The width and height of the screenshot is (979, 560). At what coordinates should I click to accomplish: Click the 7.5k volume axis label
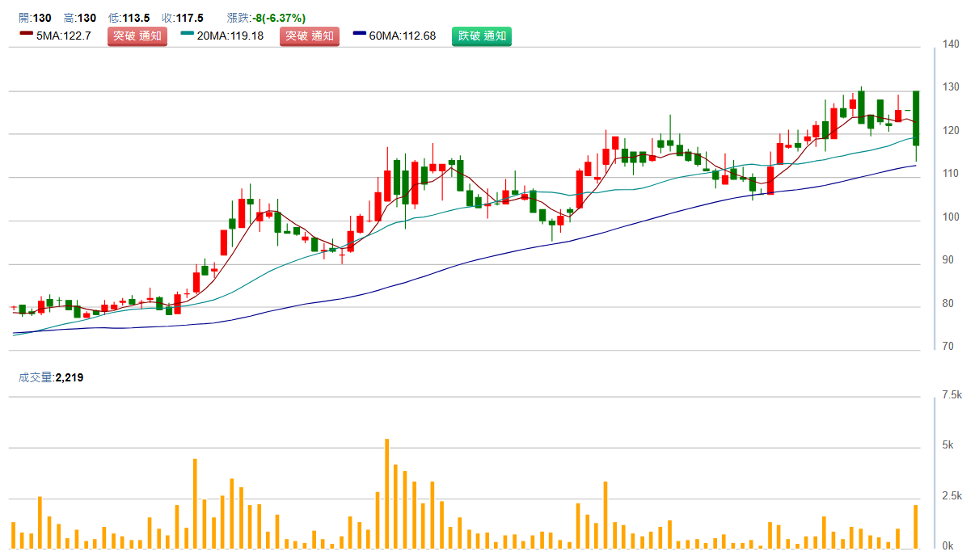click(x=952, y=395)
